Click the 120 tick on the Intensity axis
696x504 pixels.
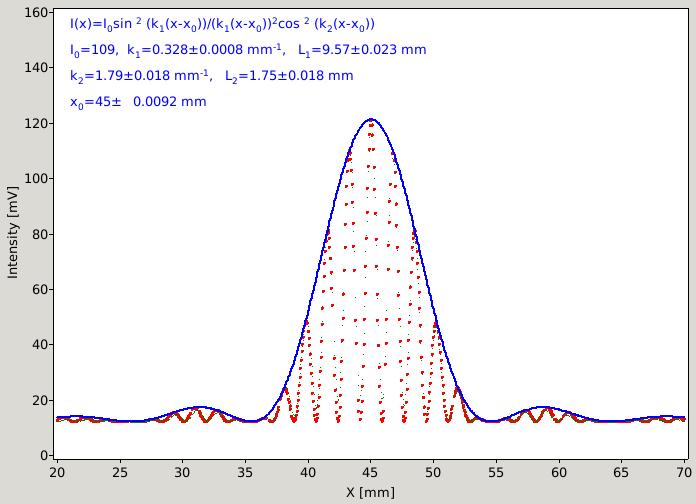point(36,123)
